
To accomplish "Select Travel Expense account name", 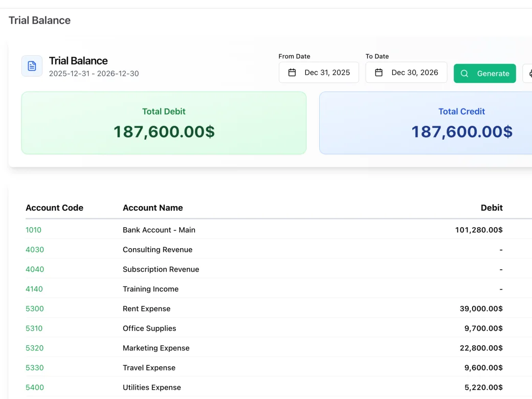I will click(x=149, y=368).
